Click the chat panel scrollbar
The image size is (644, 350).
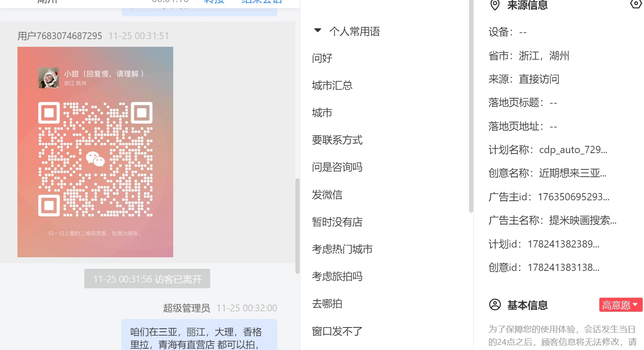(x=298, y=226)
